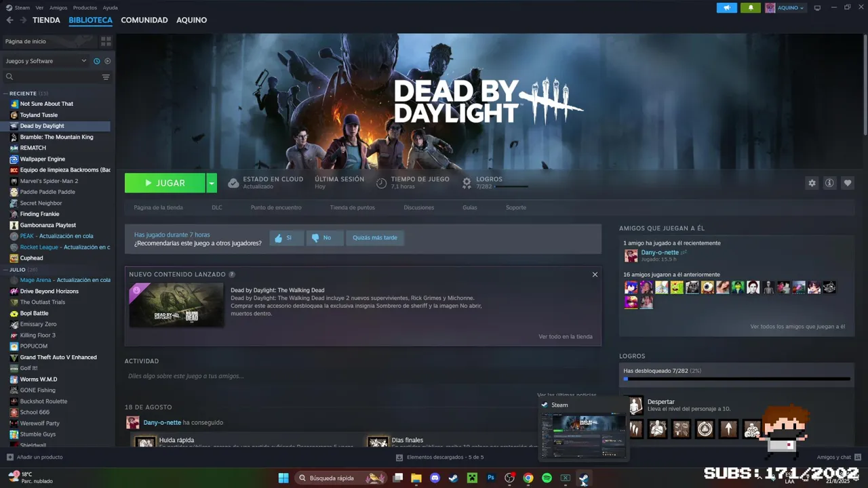
Task: Click thumbs up Sí recommendation button
Action: tap(286, 238)
